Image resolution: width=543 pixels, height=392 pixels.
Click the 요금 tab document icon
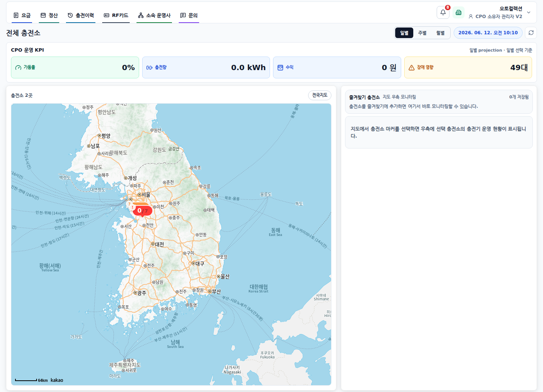(16, 15)
